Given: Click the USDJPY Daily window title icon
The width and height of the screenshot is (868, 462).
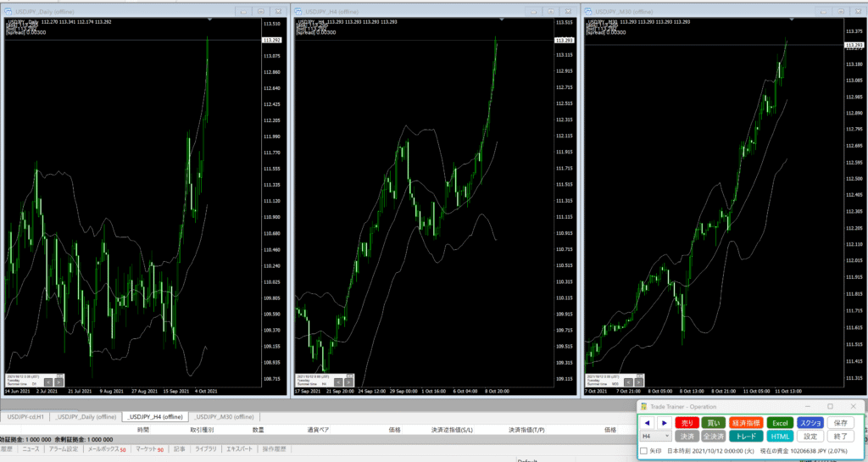Looking at the screenshot, I should (x=8, y=12).
